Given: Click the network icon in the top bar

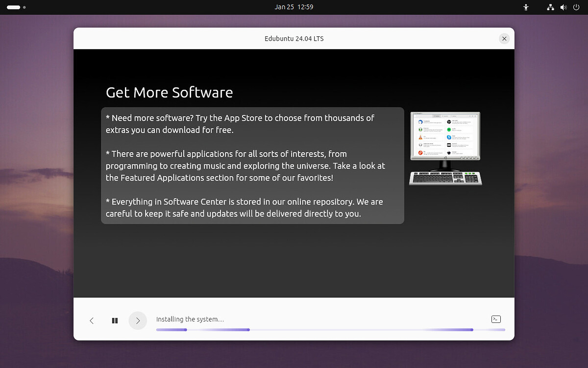Looking at the screenshot, I should pos(550,7).
